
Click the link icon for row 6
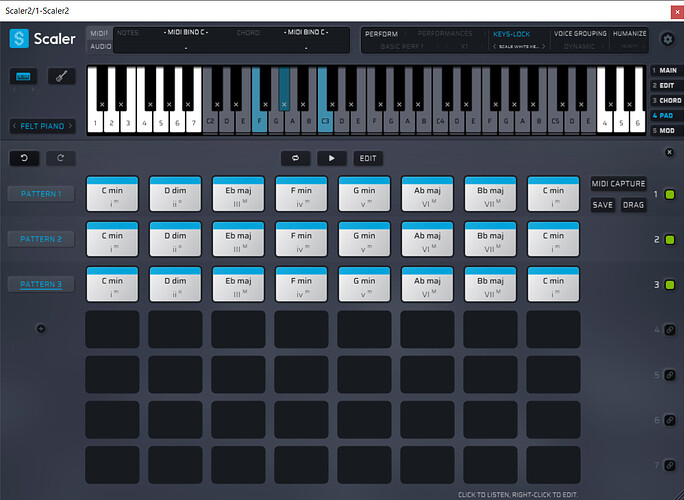pyautogui.click(x=670, y=420)
